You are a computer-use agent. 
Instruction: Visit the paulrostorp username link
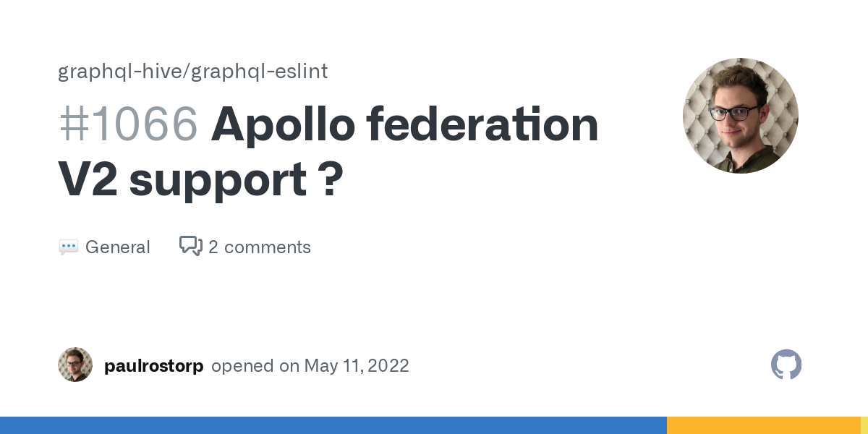tap(154, 366)
